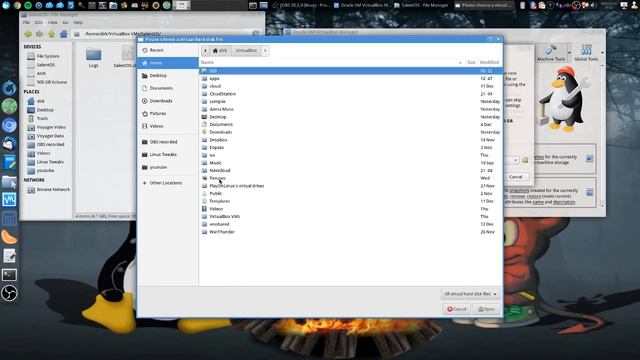Go to VirtualBox folder in path bar

click(246, 51)
